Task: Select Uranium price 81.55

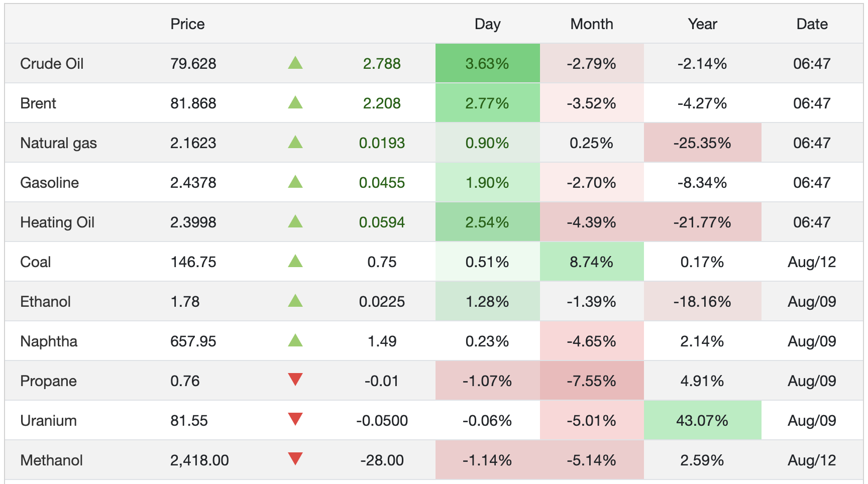Action: (189, 421)
